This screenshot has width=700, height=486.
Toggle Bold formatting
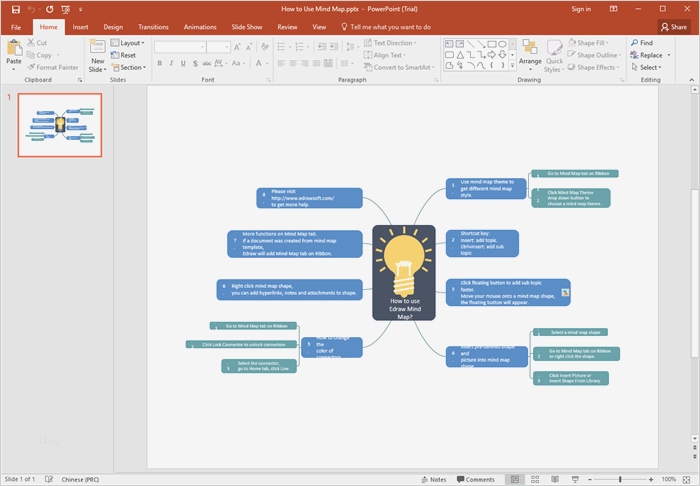coord(159,63)
